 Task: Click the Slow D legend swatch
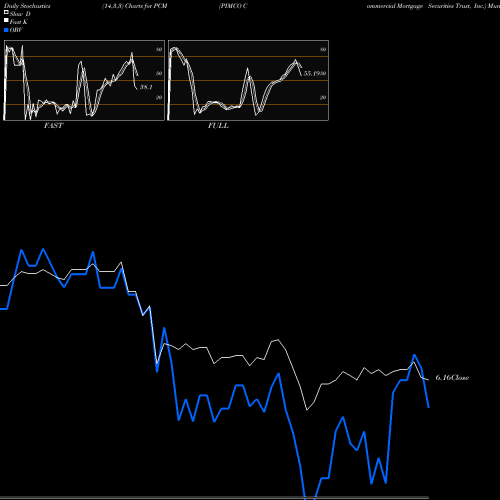pyautogui.click(x=6, y=12)
